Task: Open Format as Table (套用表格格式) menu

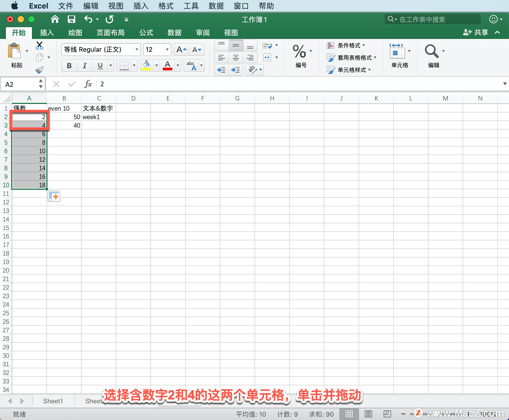Action: click(352, 58)
